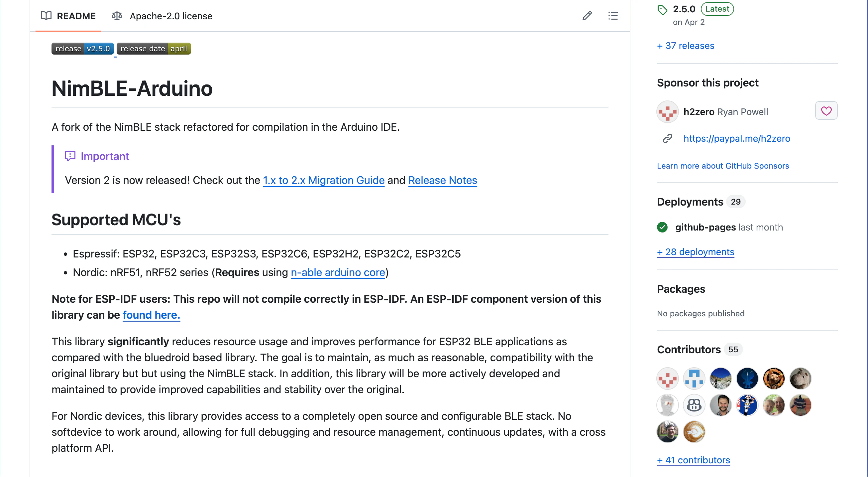868x477 pixels.
Task: Click the h2zero avatar in Sponsor this project
Action: [x=667, y=112]
